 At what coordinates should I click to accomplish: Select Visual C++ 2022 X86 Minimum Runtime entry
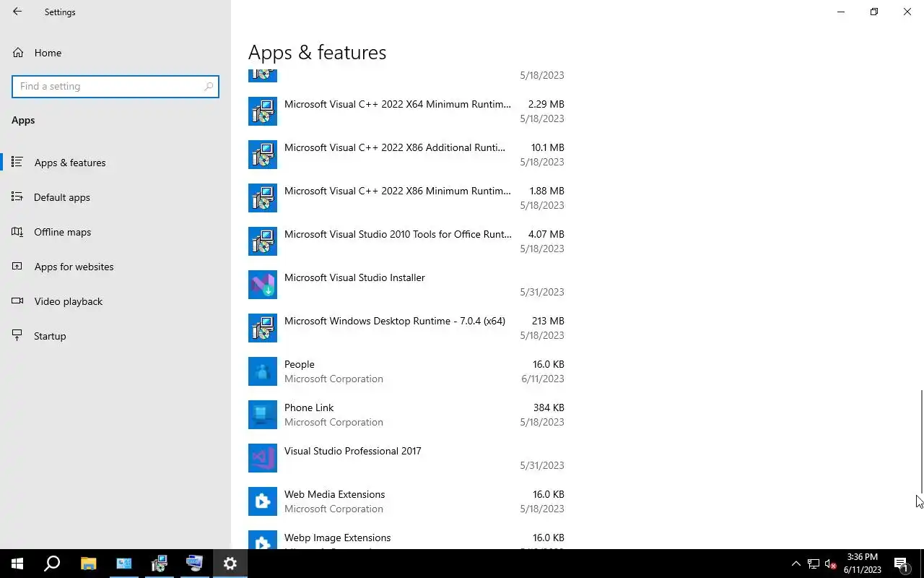[x=406, y=198]
